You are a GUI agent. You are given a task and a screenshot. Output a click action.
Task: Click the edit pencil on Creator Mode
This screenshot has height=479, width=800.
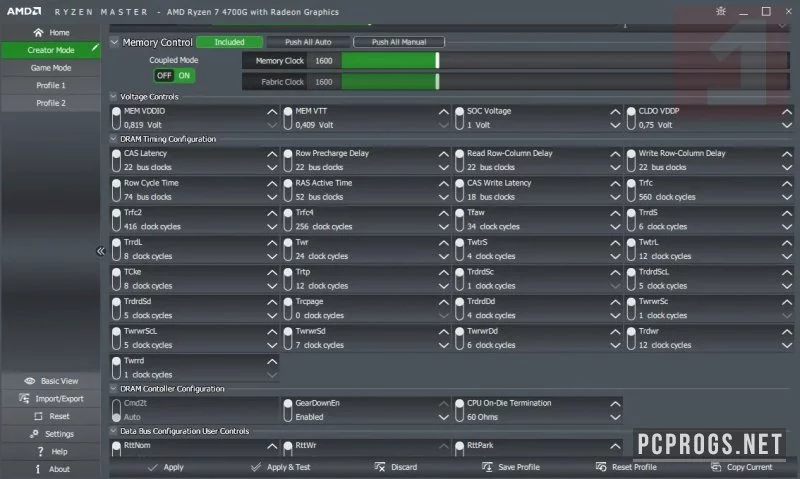pyautogui.click(x=95, y=47)
